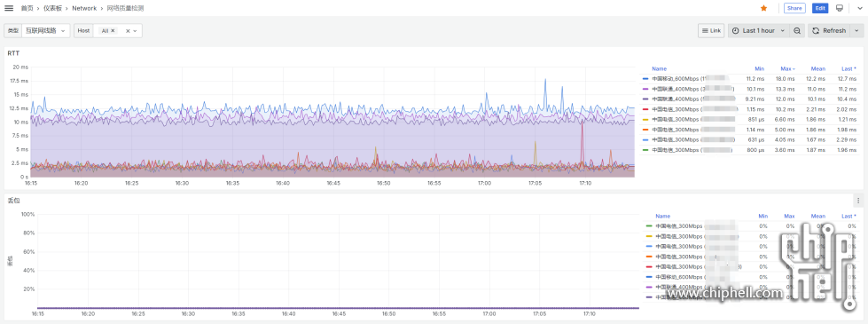Sort RTT legend by Min column

760,68
